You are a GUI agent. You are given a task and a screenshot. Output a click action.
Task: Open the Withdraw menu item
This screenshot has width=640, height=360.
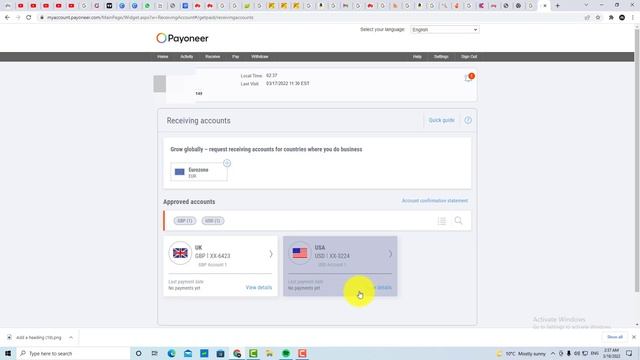pyautogui.click(x=260, y=57)
